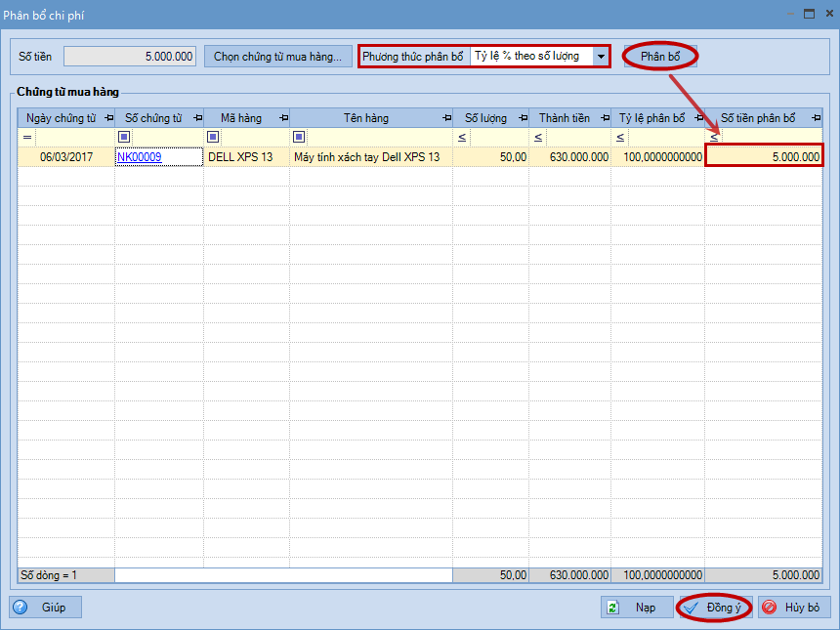The image size is (840, 630).
Task: Select the 06/03/2017 date cell
Action: pyautogui.click(x=66, y=157)
